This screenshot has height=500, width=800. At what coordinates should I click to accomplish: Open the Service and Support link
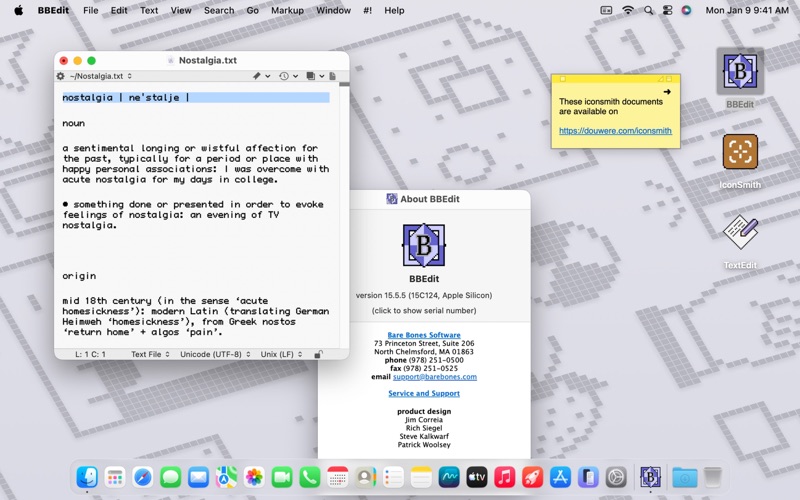click(424, 393)
